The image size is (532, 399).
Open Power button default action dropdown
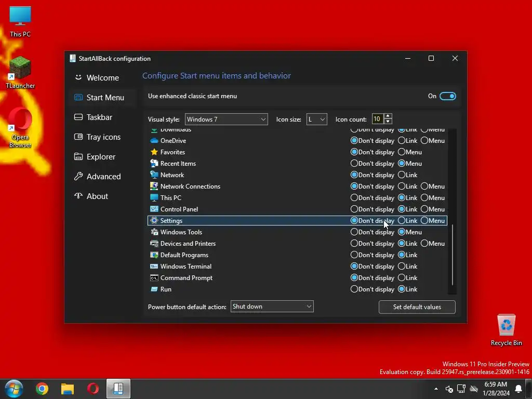pyautogui.click(x=272, y=307)
